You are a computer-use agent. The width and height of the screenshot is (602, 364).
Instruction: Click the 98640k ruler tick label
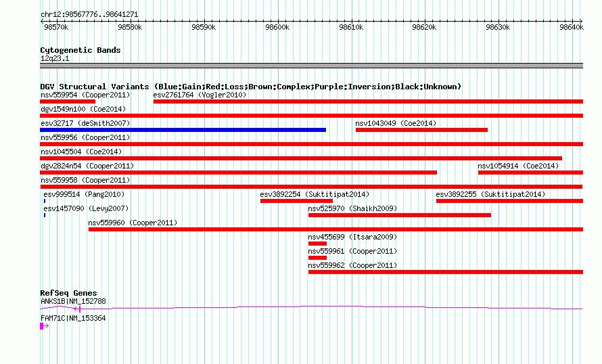tap(572, 27)
